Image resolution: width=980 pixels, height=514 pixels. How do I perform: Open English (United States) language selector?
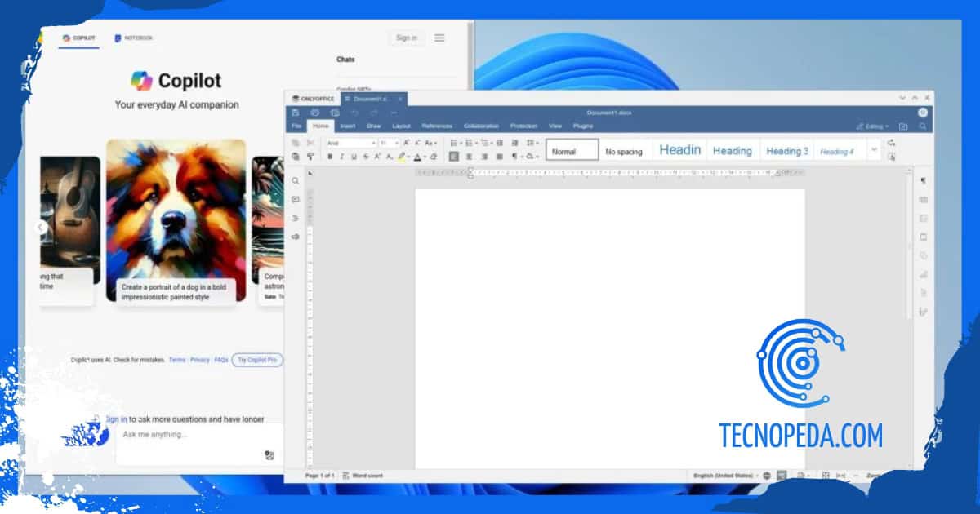tap(726, 475)
